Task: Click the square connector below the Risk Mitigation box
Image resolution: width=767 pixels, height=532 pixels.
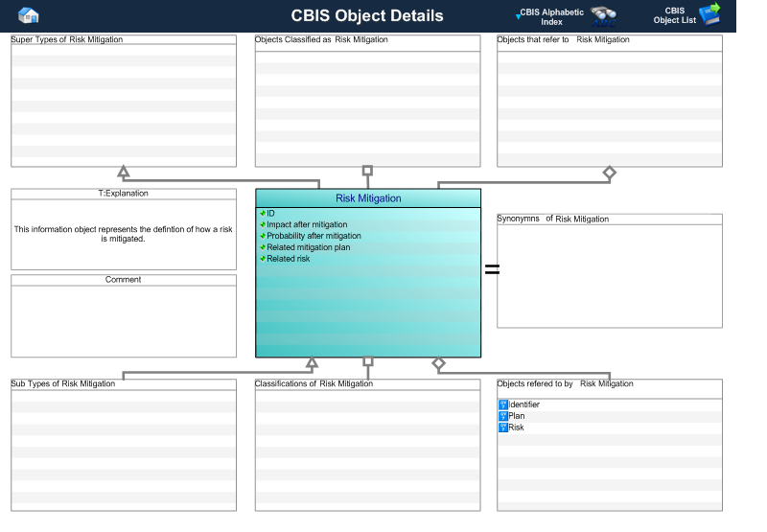Action: (x=368, y=361)
